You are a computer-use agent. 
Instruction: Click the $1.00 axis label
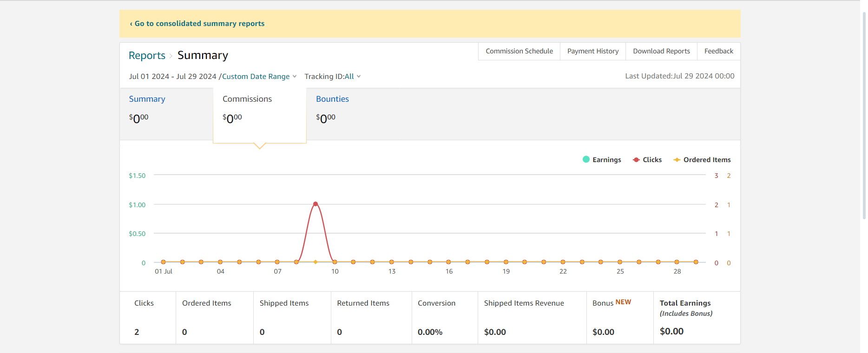pos(137,205)
